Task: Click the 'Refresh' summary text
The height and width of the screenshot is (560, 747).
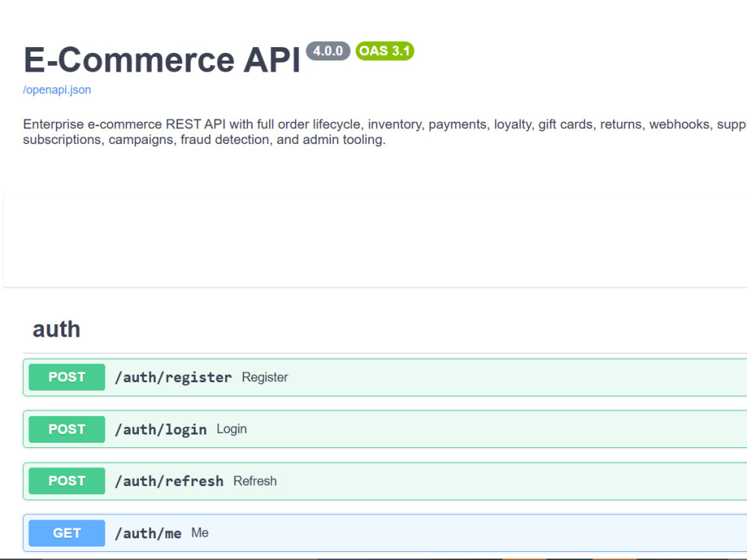Action: tap(255, 481)
